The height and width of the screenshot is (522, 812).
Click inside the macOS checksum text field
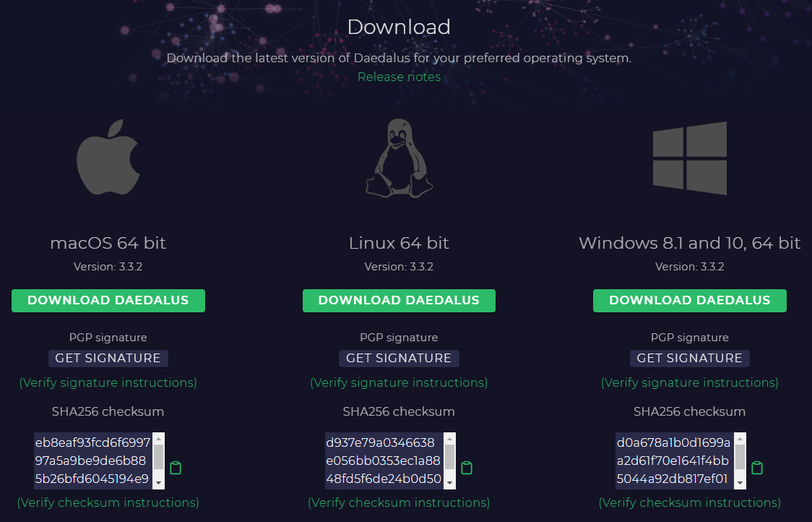pos(93,461)
